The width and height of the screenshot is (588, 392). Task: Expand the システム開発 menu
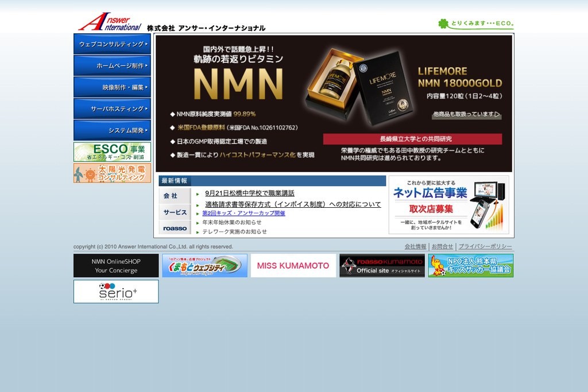tap(112, 130)
